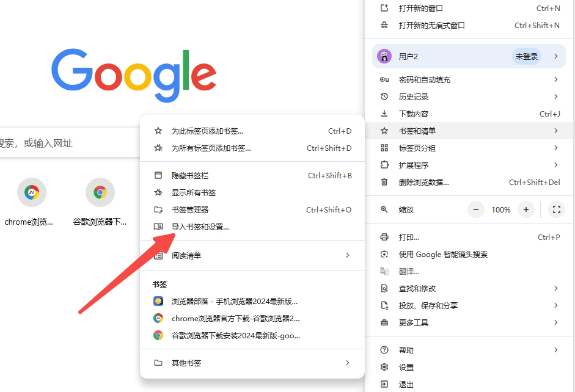Click the translate icon
The width and height of the screenshot is (575, 392).
(384, 271)
